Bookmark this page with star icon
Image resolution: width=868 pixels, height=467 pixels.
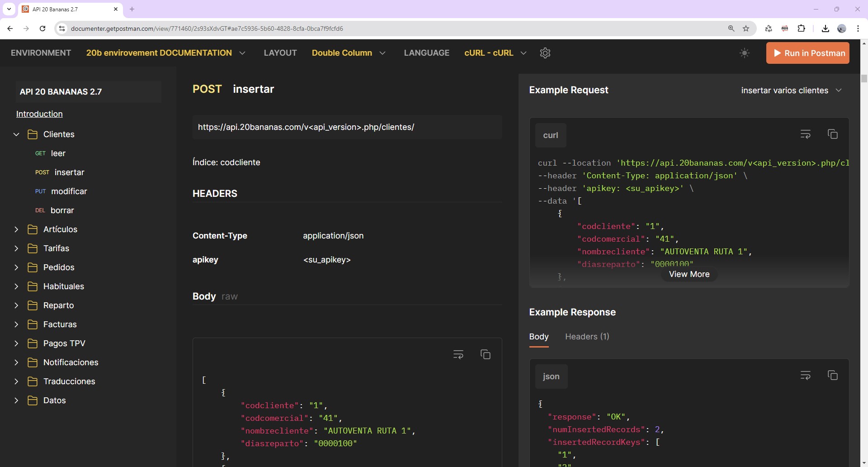746,29
